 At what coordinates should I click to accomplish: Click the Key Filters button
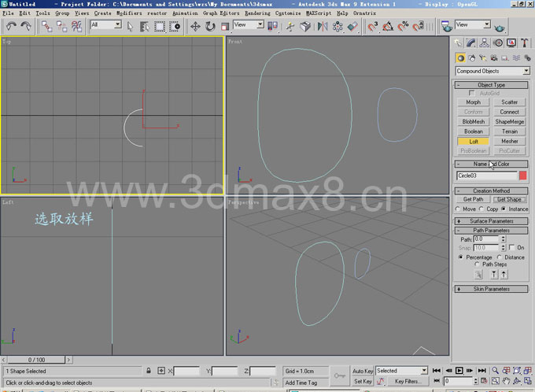408,382
